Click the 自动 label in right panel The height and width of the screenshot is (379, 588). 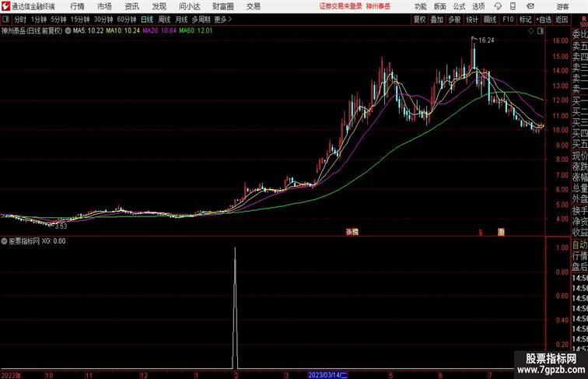coord(579,245)
